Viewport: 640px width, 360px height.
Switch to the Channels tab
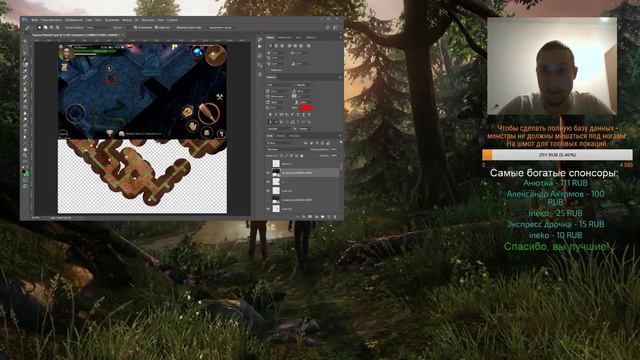[x=280, y=136]
